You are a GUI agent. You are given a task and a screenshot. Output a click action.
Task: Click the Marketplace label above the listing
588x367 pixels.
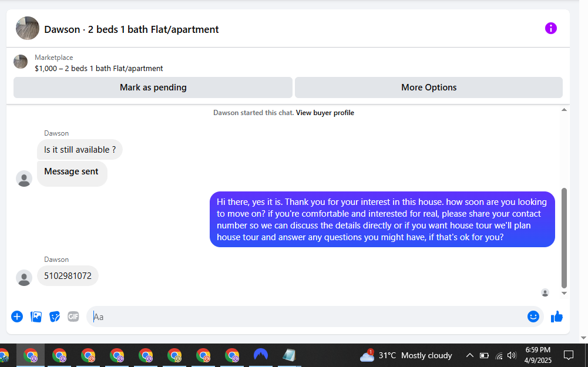point(53,58)
